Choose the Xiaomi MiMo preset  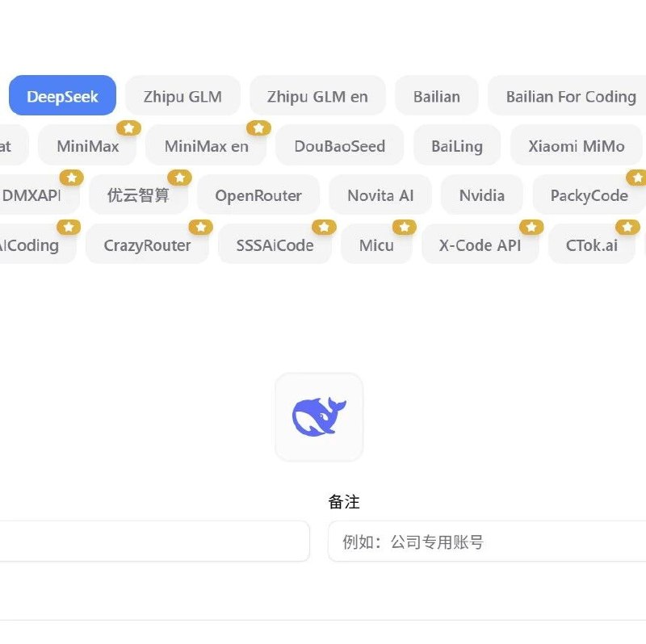tap(576, 145)
